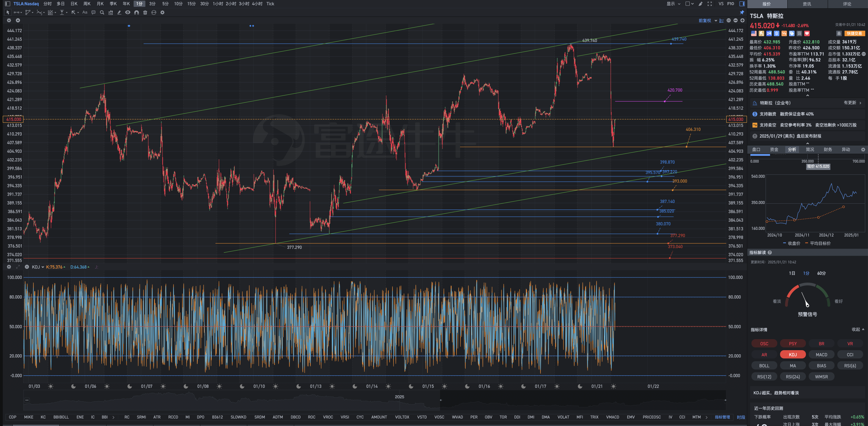Screen dimensions: 868x426
Task: Open the text label Aa tool
Action: click(85, 12)
